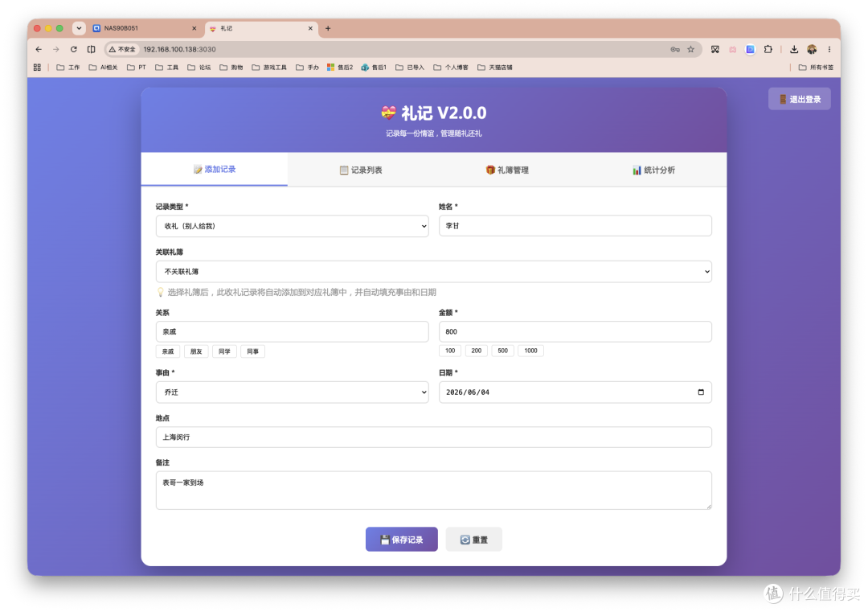Open the password key icon in address bar
This screenshot has height=612, width=868.
(675, 49)
